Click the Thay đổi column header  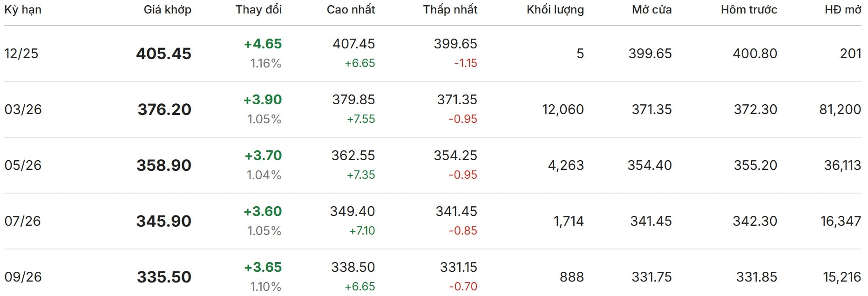pyautogui.click(x=258, y=10)
